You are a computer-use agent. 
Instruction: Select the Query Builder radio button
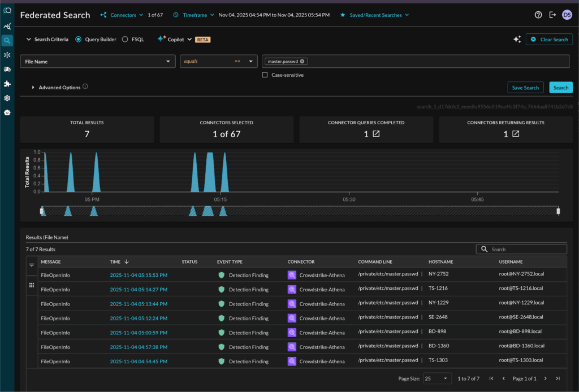[79, 40]
